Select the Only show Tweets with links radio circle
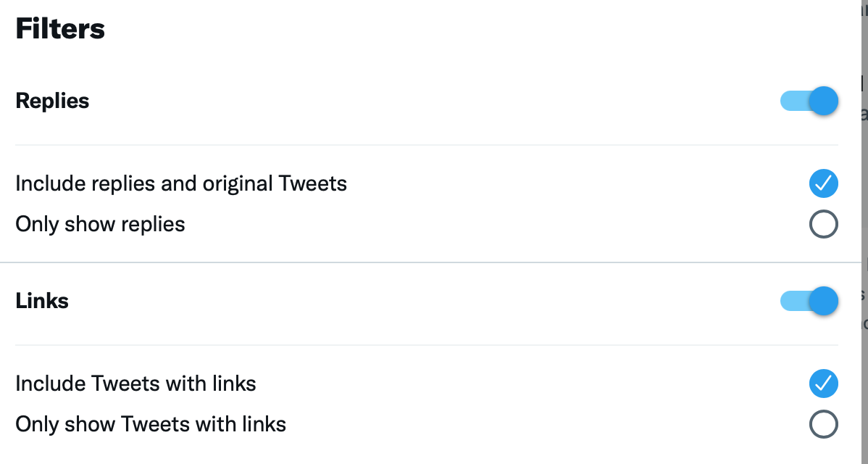The image size is (868, 464). tap(823, 424)
